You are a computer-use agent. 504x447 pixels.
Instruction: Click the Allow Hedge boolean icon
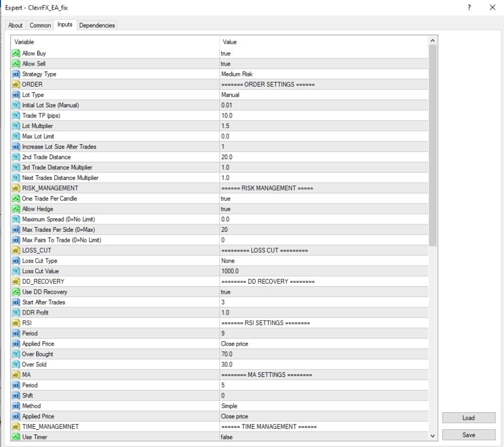coord(16,209)
